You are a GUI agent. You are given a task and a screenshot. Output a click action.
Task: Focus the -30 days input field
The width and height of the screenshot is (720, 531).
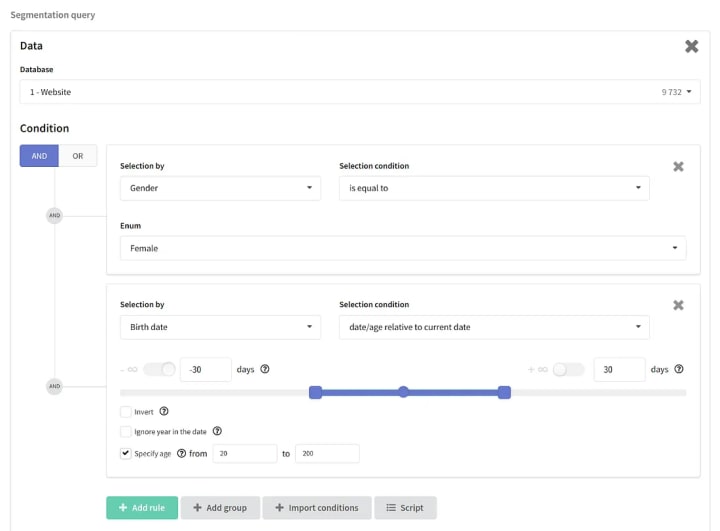(206, 369)
